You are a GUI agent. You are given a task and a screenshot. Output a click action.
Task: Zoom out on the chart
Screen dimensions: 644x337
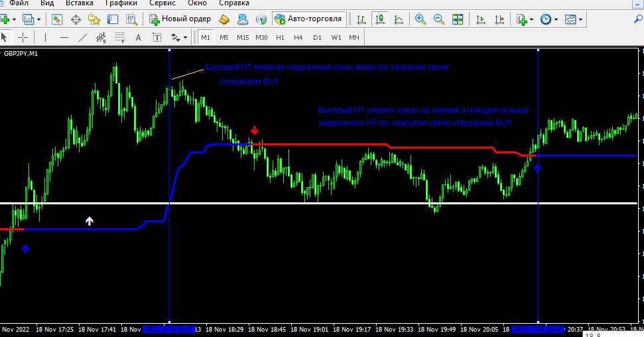(x=438, y=19)
